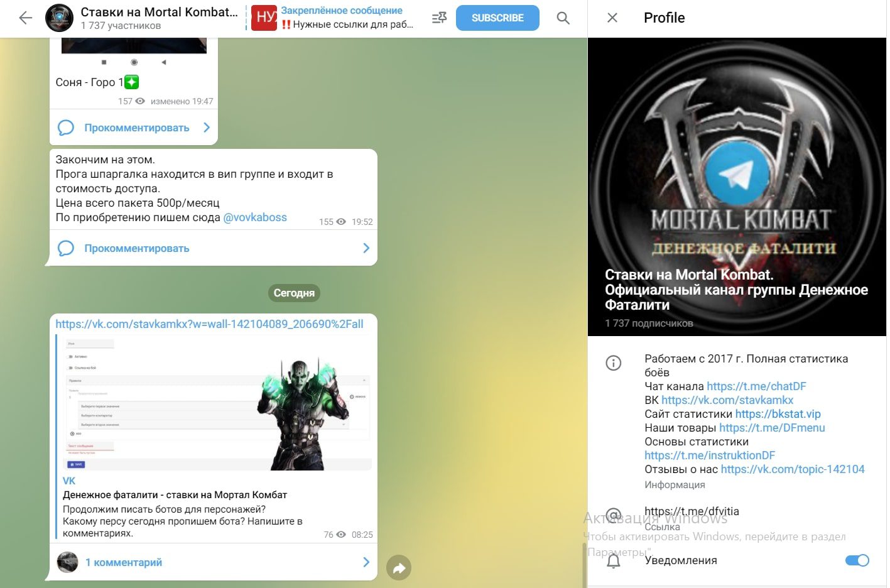
Task: Click the comment bubble icon under the 500р/месяц post
Action: click(x=66, y=248)
